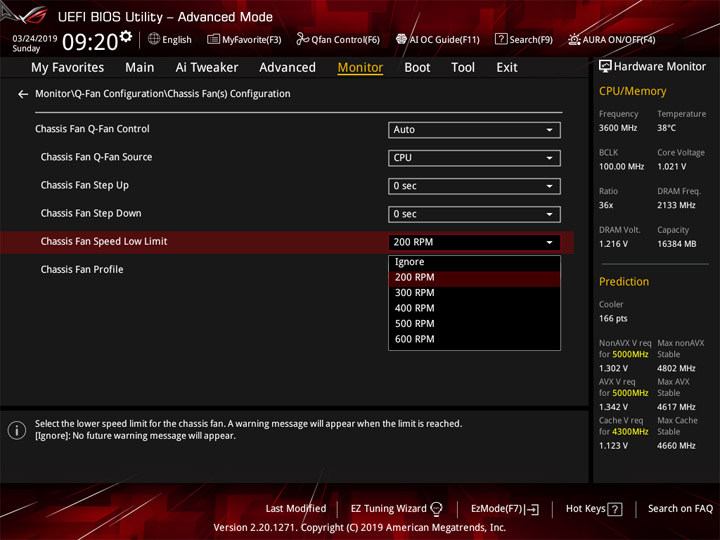
Task: Collapse Chassis Fan Speed Low Limit dropdown
Action: click(474, 242)
